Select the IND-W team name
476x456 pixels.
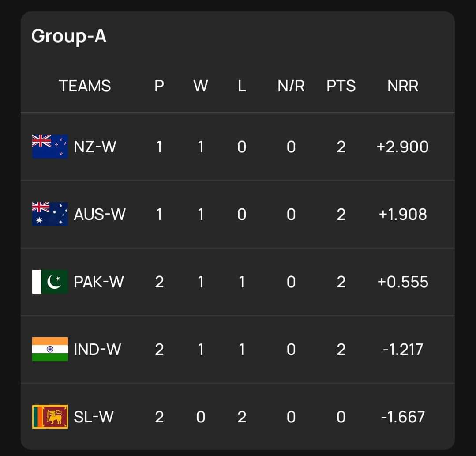point(97,349)
